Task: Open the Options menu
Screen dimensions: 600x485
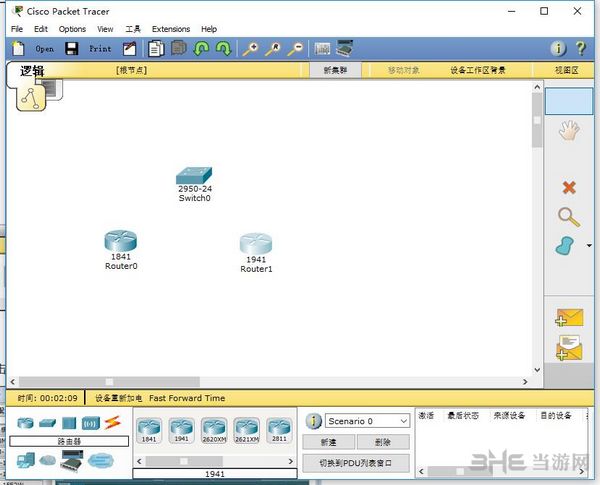Action: click(x=72, y=29)
